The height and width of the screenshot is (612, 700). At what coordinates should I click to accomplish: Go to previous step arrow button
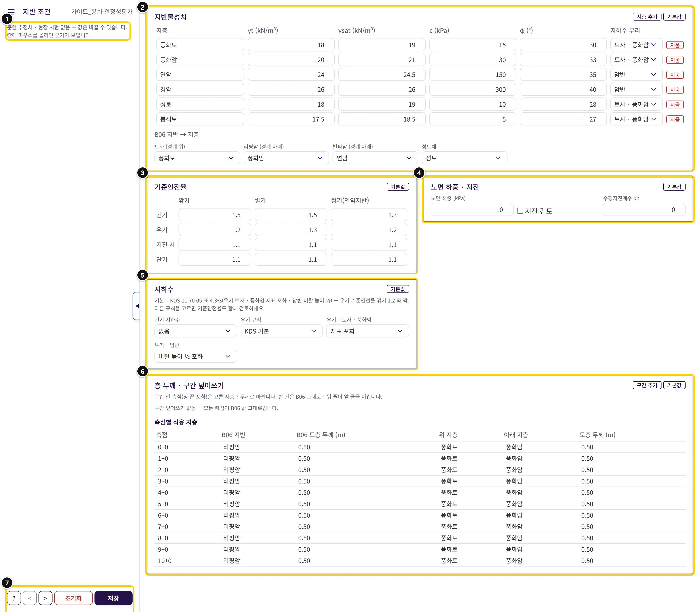pyautogui.click(x=30, y=598)
